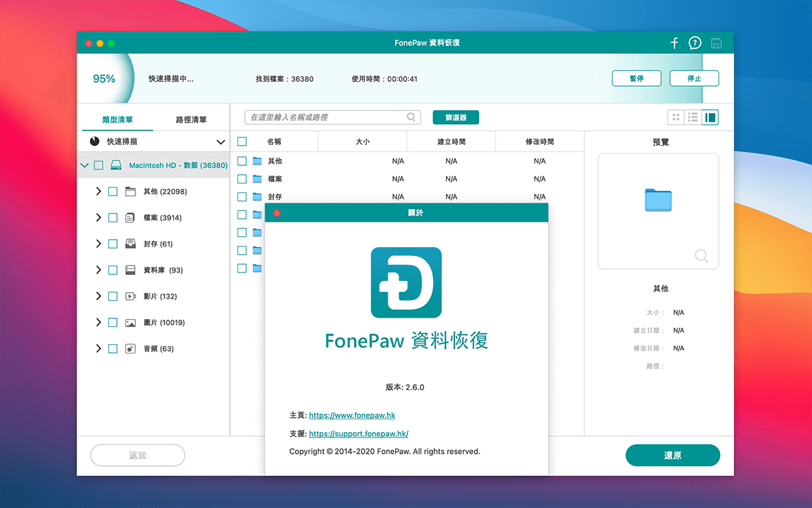This screenshot has width=812, height=508.
Task: Click the 還原 recover button
Action: 673,456
